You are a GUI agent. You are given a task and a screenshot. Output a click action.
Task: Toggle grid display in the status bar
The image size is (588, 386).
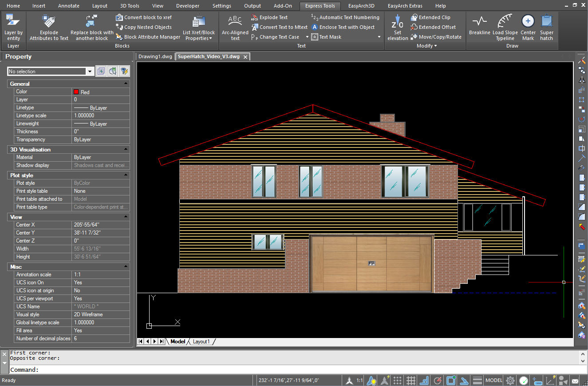[x=410, y=381]
